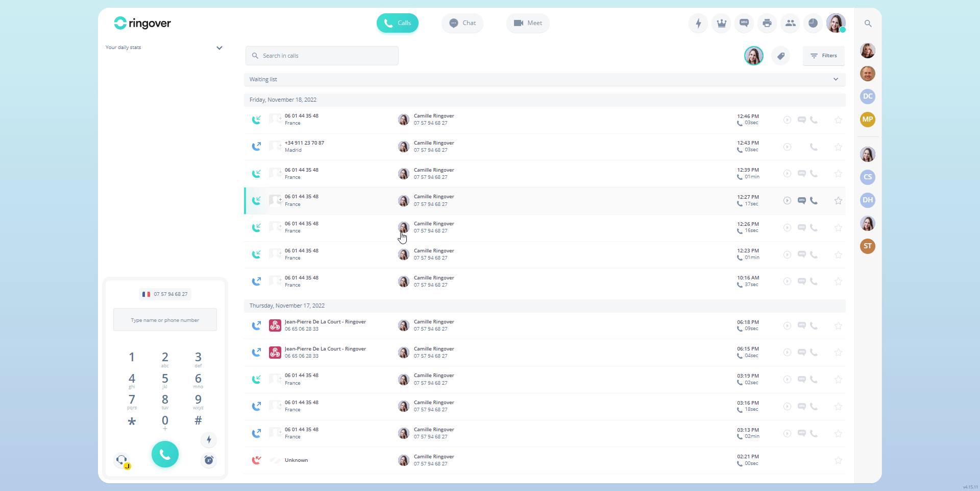The width and height of the screenshot is (980, 491).
Task: Toggle star on the 12:27 PM call
Action: click(x=838, y=201)
